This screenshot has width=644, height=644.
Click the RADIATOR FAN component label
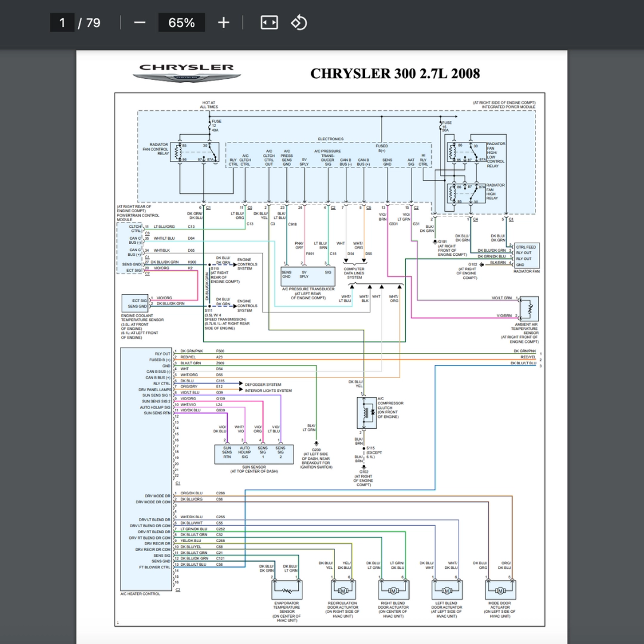tap(526, 271)
